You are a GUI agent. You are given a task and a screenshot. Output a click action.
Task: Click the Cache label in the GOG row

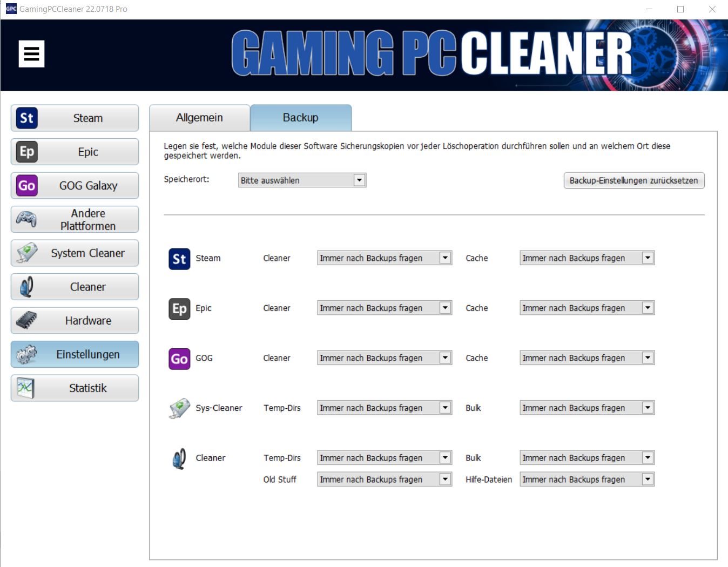[477, 358]
